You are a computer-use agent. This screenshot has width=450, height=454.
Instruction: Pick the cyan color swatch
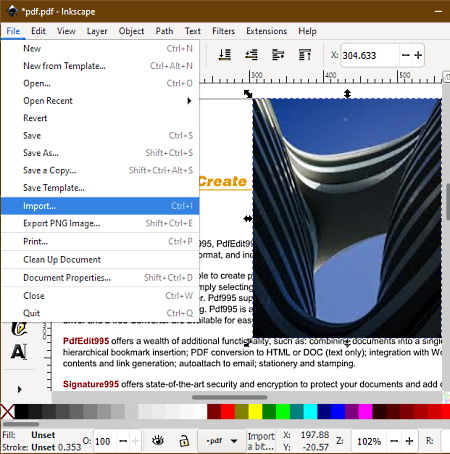point(311,412)
